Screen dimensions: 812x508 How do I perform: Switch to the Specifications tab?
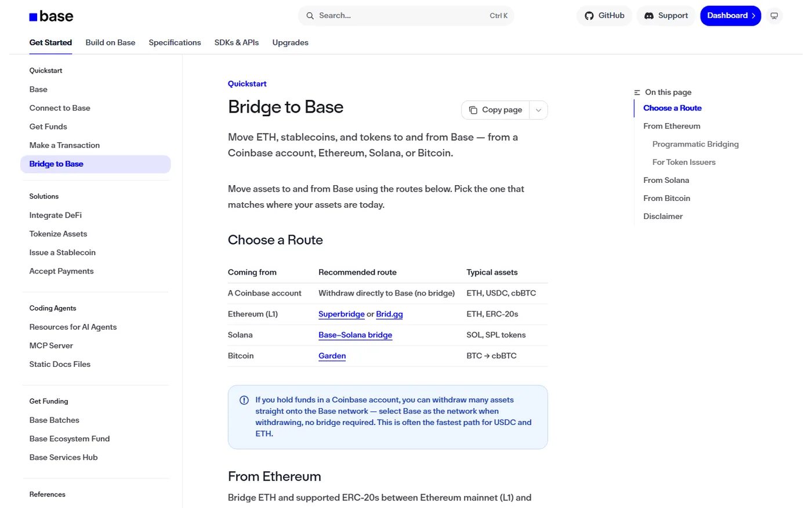[175, 42]
